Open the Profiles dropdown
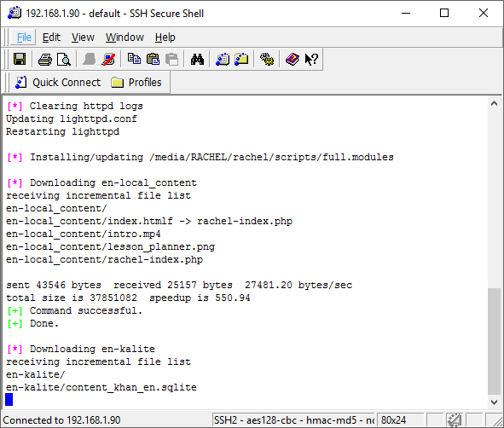 [x=136, y=83]
